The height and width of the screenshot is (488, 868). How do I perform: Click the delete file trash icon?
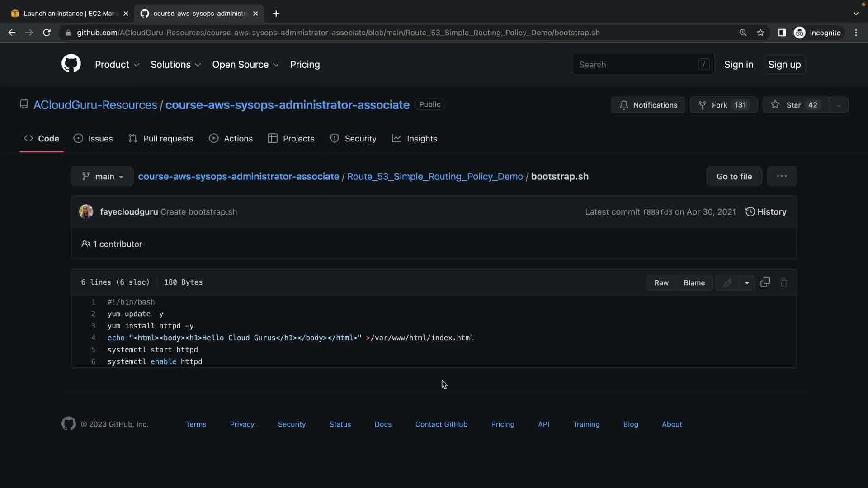784,282
